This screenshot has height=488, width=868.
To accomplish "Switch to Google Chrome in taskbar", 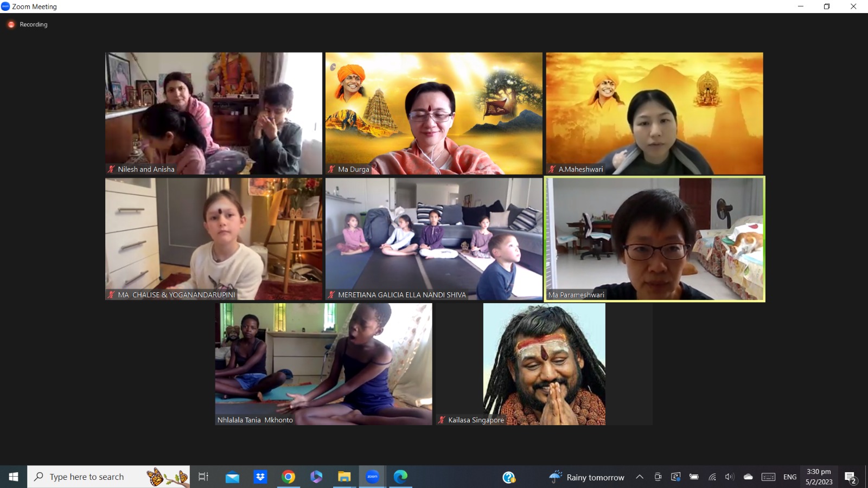I will tap(289, 477).
